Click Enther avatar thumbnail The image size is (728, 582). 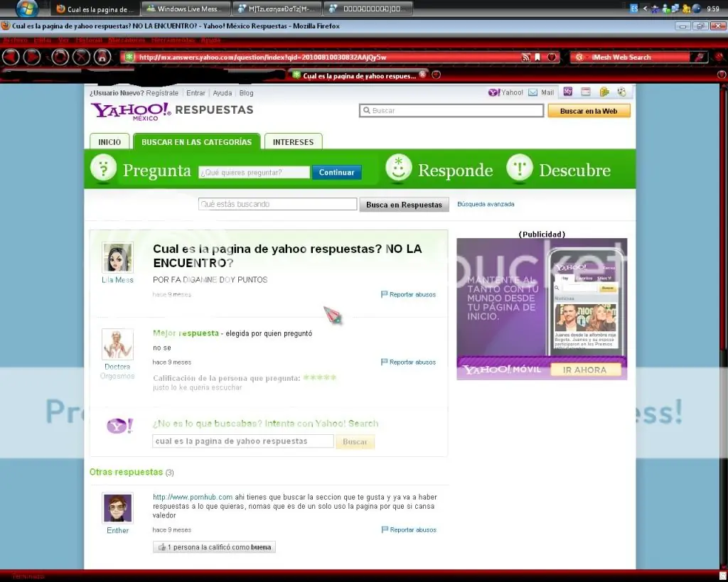point(117,508)
